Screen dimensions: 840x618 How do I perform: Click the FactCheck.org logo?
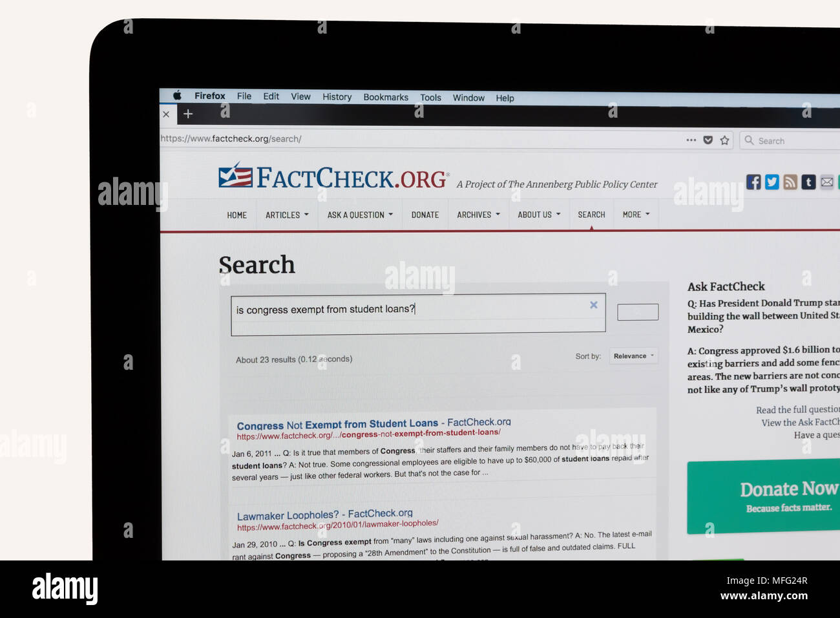coord(333,177)
